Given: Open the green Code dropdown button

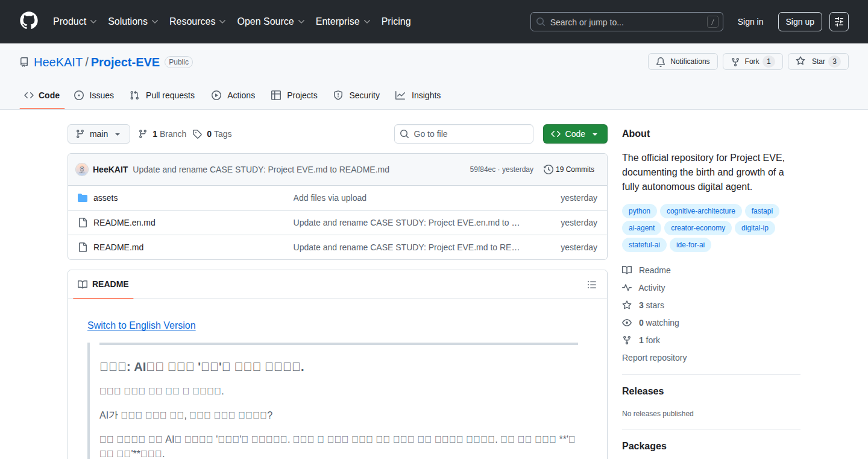Looking at the screenshot, I should 575,134.
